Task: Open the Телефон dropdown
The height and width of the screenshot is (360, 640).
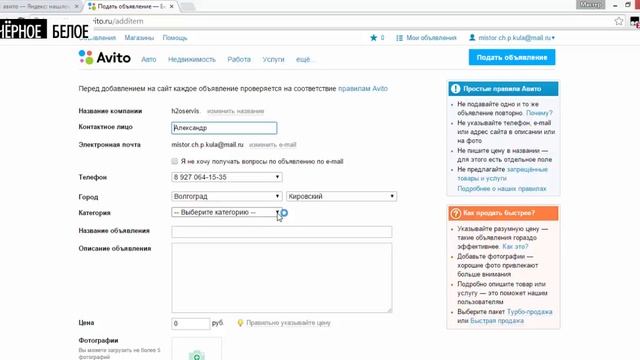Action: click(x=227, y=177)
